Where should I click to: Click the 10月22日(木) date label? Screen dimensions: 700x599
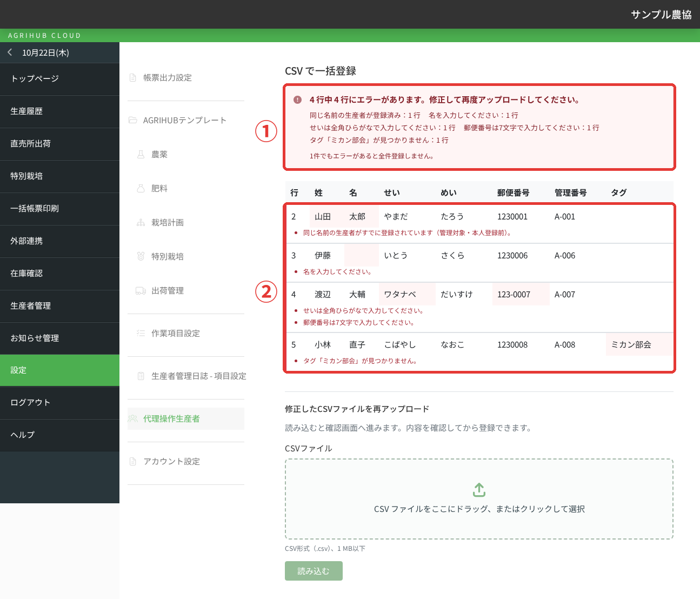click(45, 53)
